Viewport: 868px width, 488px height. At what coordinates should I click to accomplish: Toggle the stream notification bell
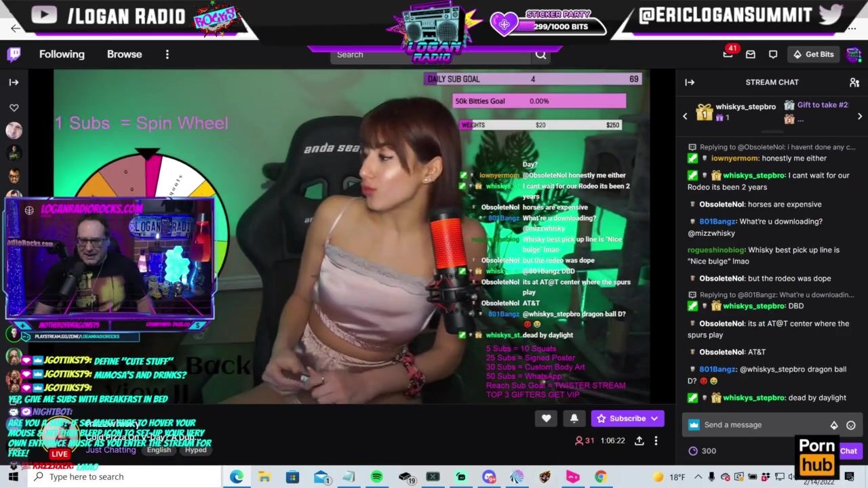(574, 418)
